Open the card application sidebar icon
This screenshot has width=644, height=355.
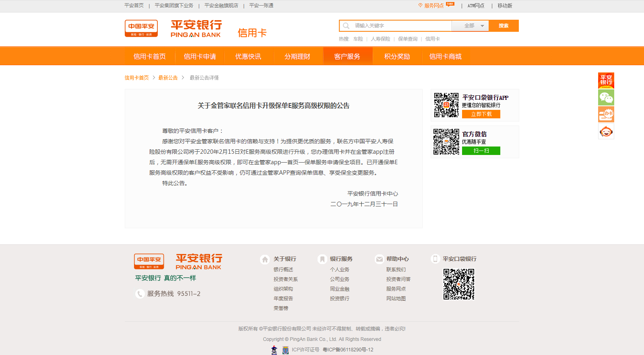click(x=606, y=114)
